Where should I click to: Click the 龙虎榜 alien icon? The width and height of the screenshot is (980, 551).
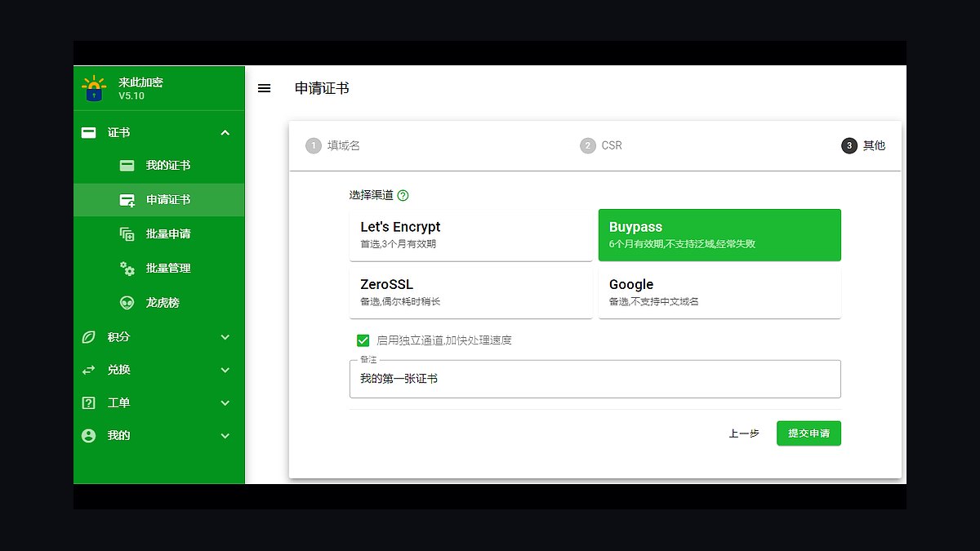127,303
